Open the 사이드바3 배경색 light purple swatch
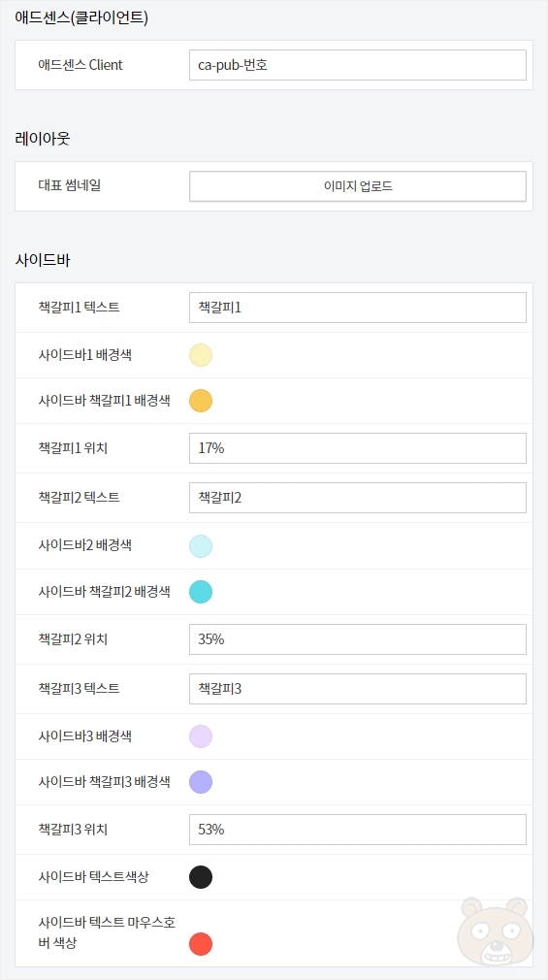Screen dimensions: 548x980 (201, 736)
